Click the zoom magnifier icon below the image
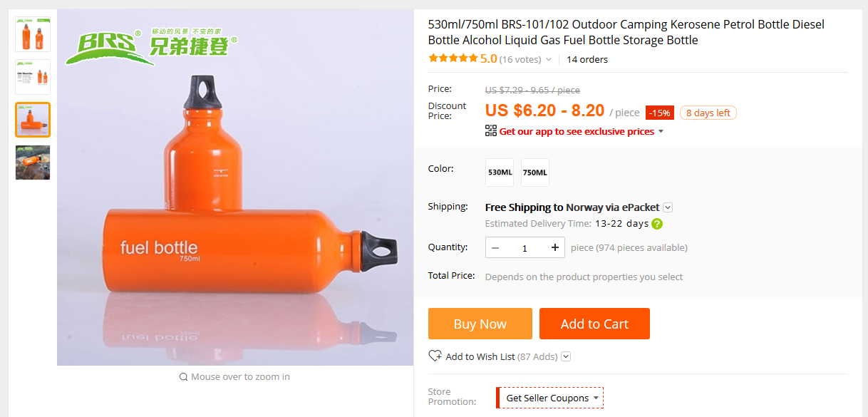The width and height of the screenshot is (868, 417). click(x=184, y=376)
